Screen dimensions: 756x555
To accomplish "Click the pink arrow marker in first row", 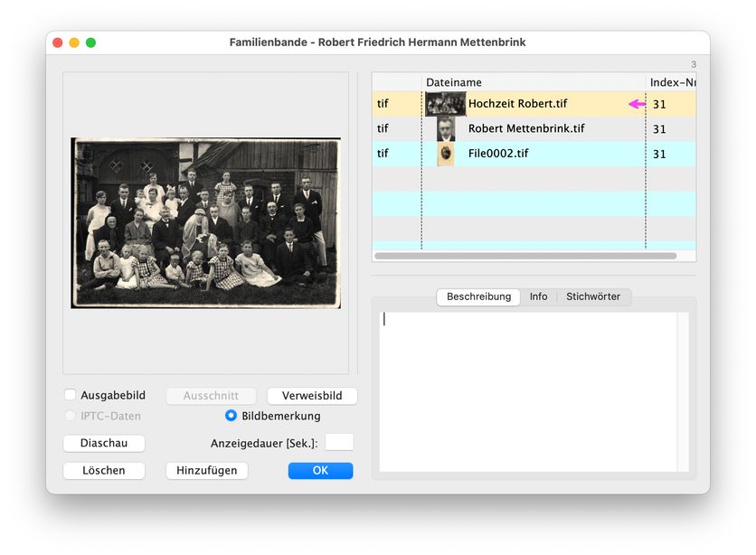I will pos(637,104).
